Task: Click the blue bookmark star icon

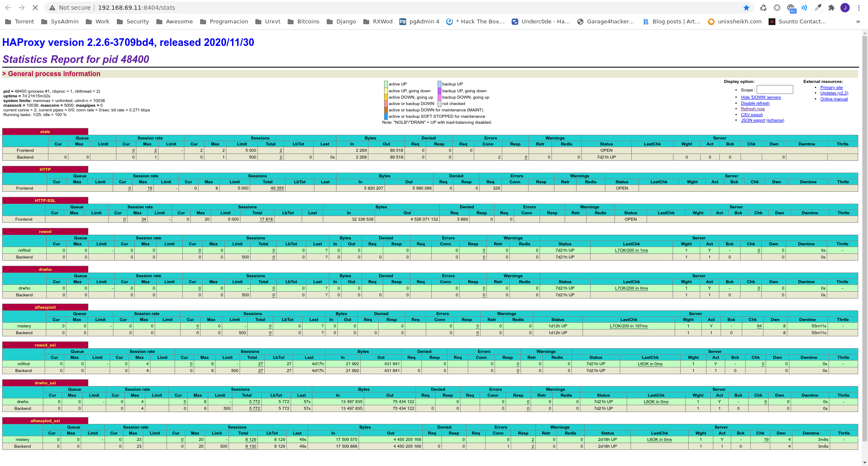Action: [x=746, y=8]
